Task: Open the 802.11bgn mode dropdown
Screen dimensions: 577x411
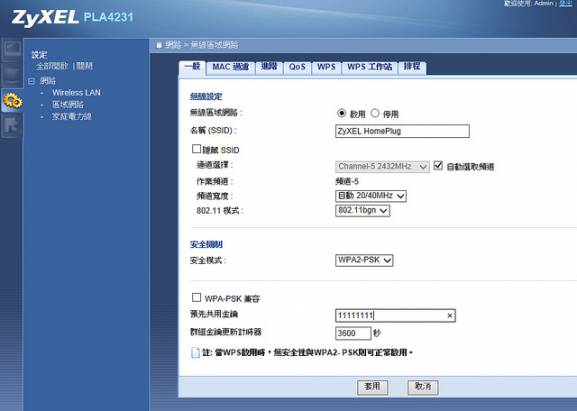Action: tap(362, 210)
